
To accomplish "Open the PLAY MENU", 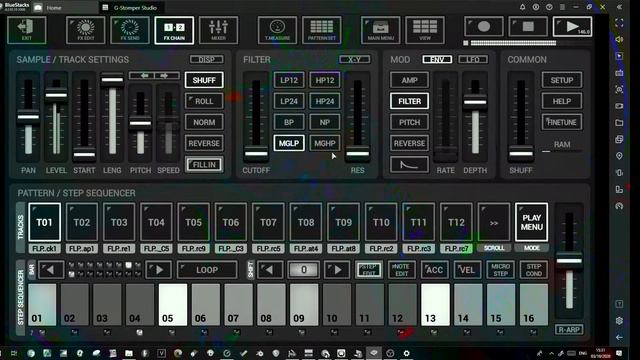I will pos(531,222).
